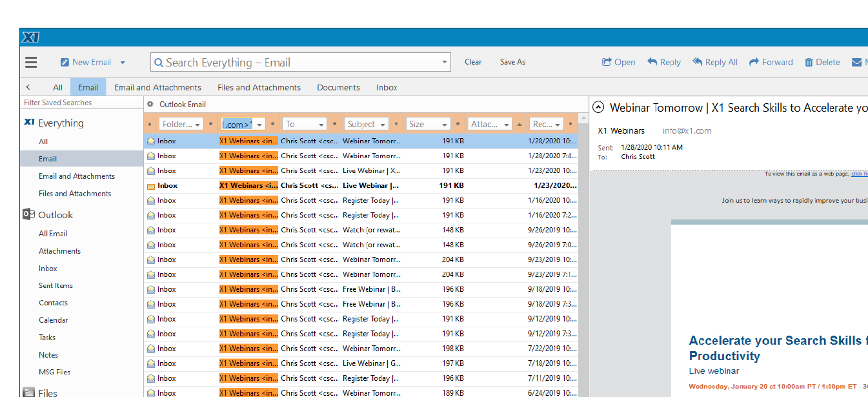
Task: Click the Reply arrow icon
Action: 652,62
